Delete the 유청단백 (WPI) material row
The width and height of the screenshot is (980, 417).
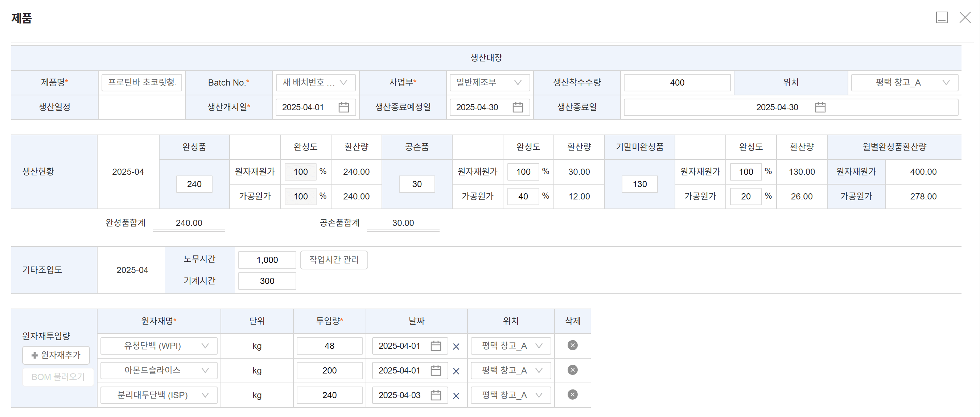point(572,346)
